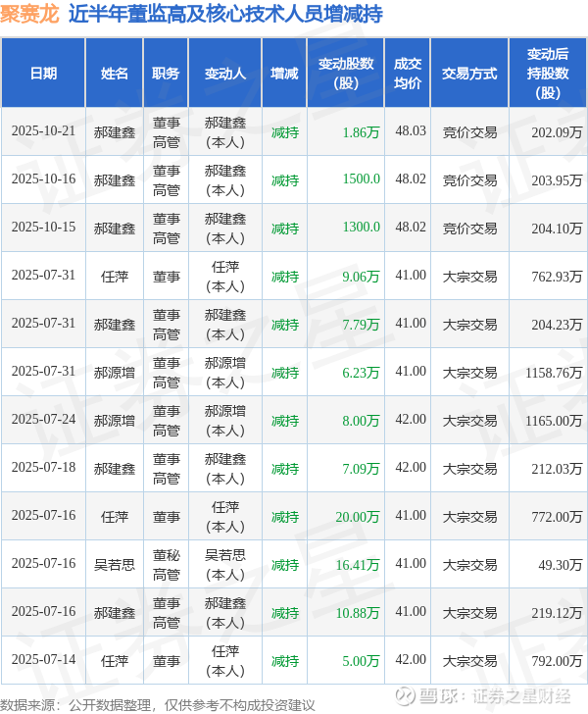Click the 212.03万 holdings value

[557, 469]
